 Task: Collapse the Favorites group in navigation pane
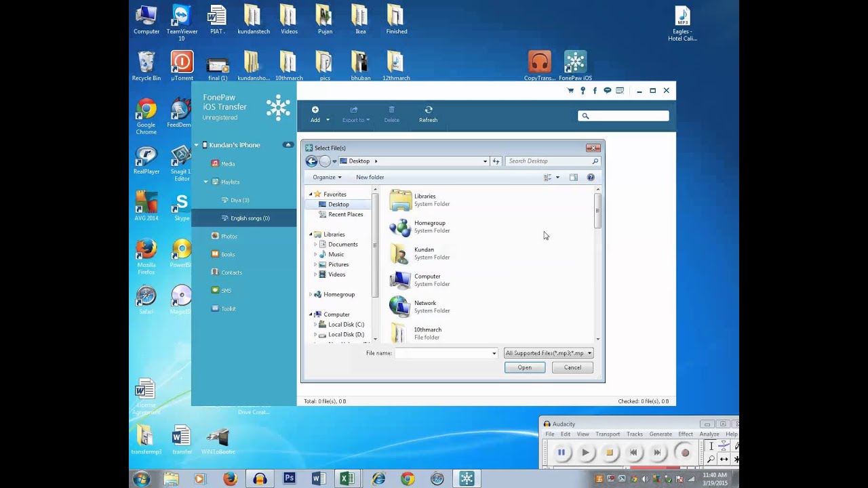pos(311,195)
